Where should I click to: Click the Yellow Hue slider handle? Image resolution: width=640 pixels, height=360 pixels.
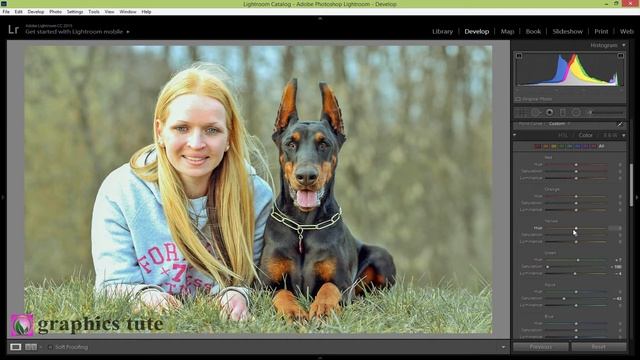(x=576, y=228)
